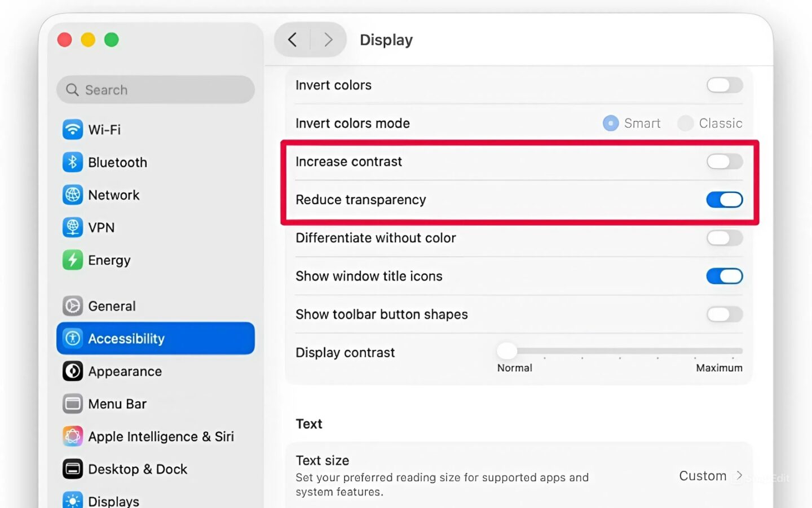
Task: Disable Reduce transparency
Action: point(724,199)
